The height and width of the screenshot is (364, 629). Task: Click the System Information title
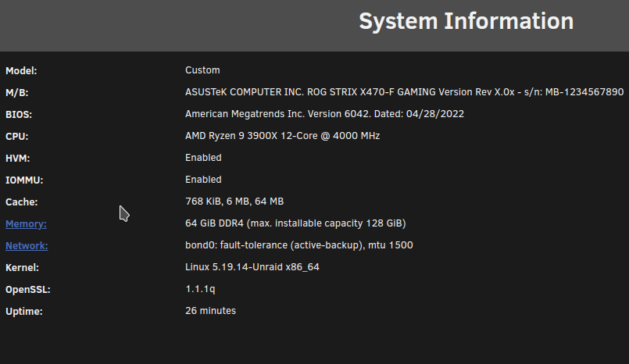tap(466, 21)
